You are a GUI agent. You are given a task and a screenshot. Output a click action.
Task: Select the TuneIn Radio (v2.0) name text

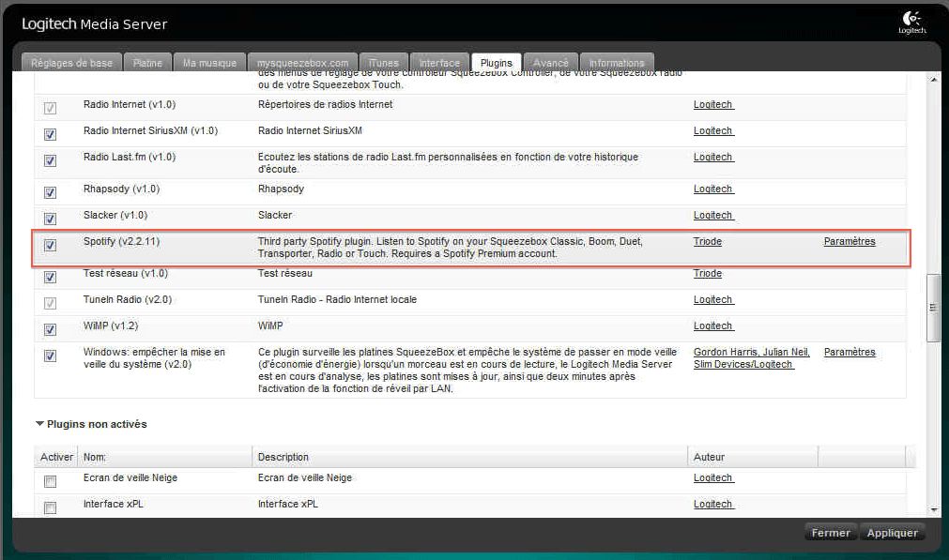[x=128, y=299]
